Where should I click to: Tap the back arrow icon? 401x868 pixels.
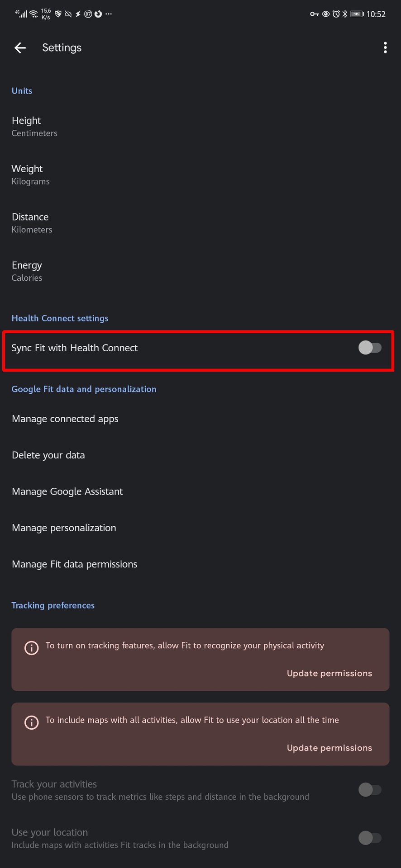20,48
